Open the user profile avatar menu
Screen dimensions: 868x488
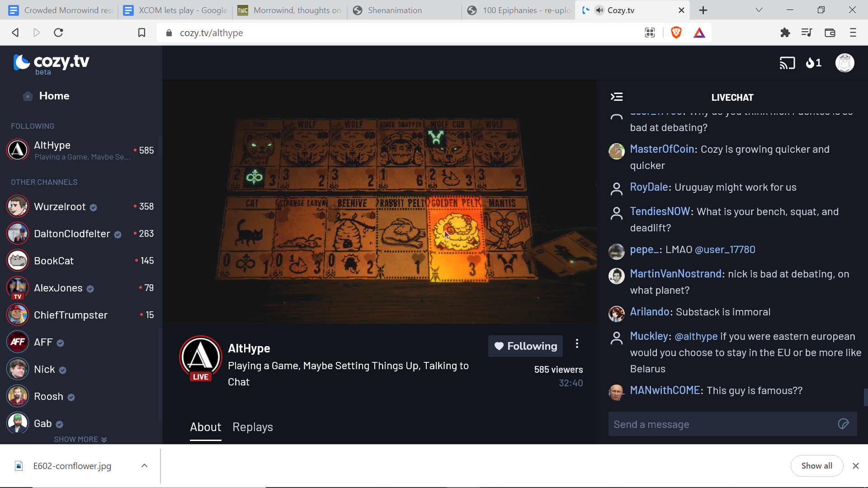(x=844, y=63)
